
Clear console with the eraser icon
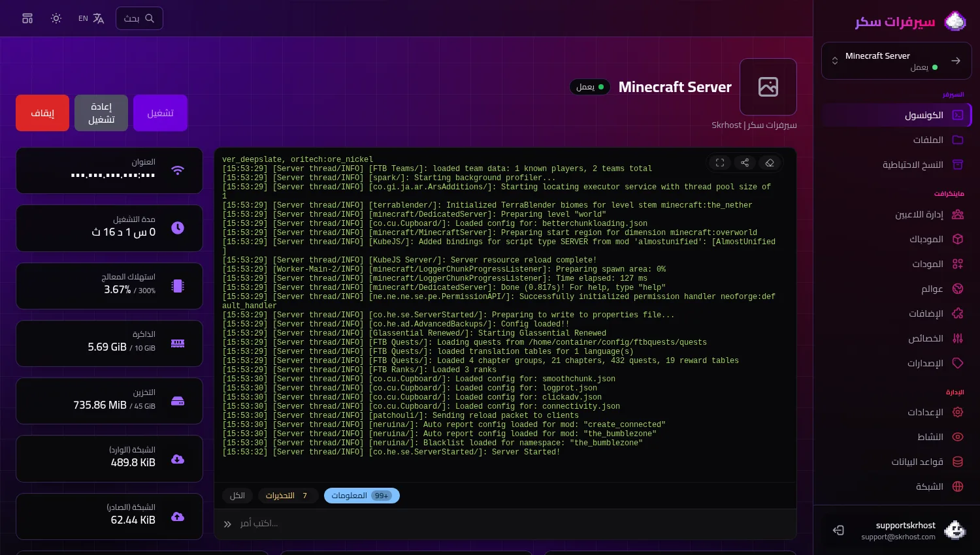(770, 163)
